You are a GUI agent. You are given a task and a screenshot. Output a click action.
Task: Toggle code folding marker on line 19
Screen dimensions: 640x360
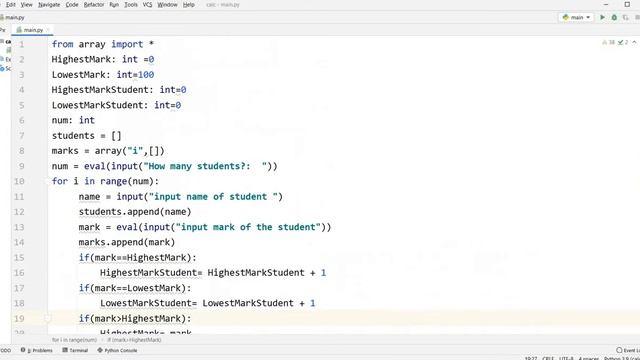(47, 318)
